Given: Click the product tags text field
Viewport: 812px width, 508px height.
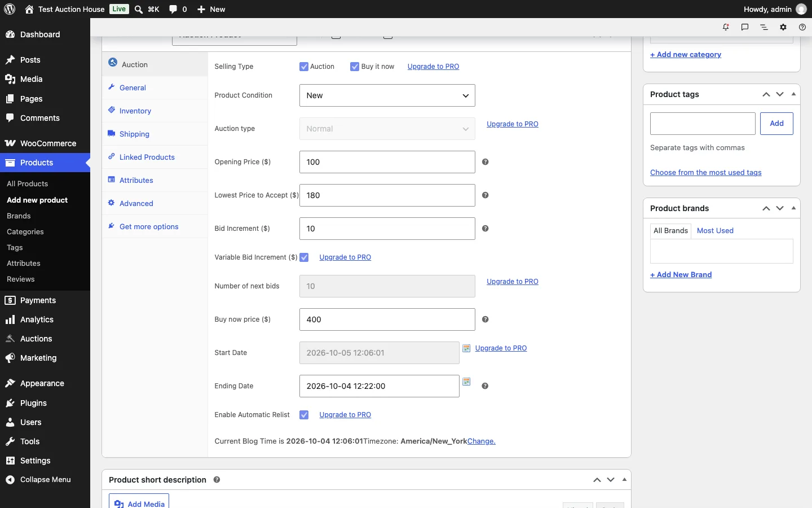Looking at the screenshot, I should pos(703,124).
